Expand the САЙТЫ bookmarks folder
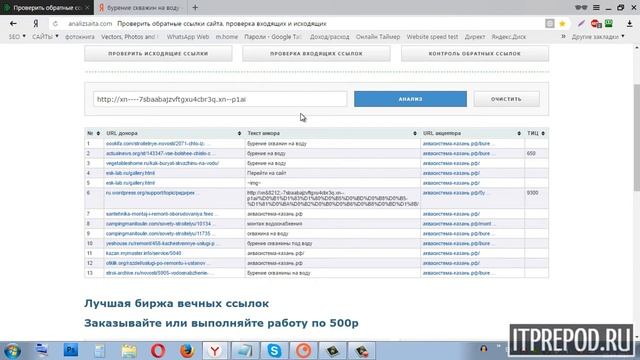640x360 pixels. pos(45,37)
